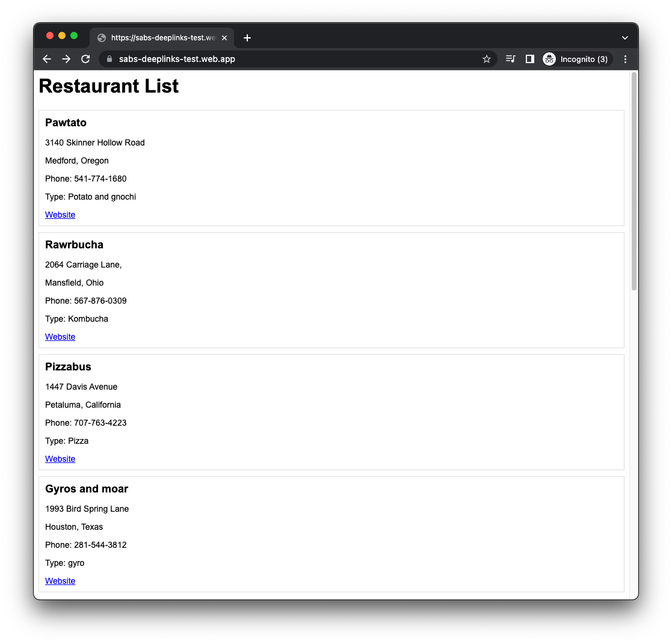Open the Website link for Pizzabus
Image resolution: width=672 pixels, height=644 pixels.
(x=60, y=459)
